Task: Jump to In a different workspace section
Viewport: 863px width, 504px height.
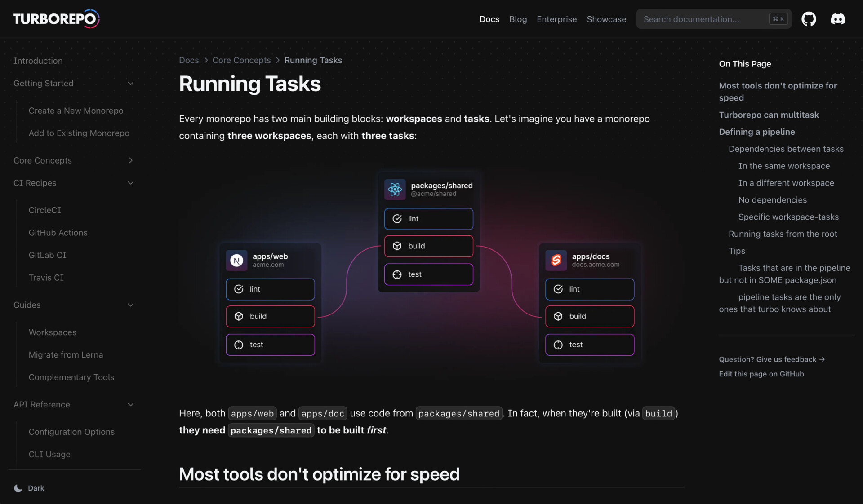Action: pyautogui.click(x=786, y=183)
